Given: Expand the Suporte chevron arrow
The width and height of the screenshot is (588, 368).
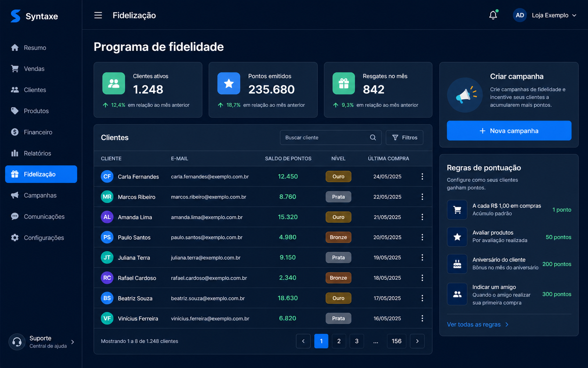Looking at the screenshot, I should click(x=73, y=342).
